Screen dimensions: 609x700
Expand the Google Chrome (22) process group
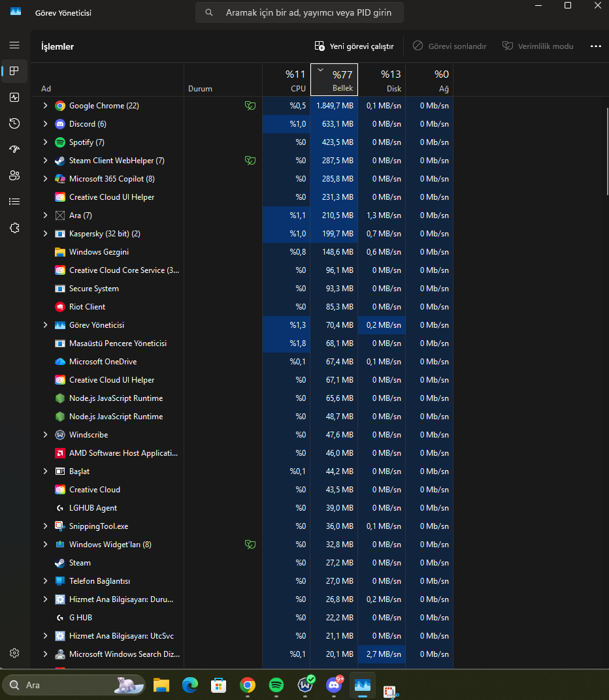click(x=45, y=106)
